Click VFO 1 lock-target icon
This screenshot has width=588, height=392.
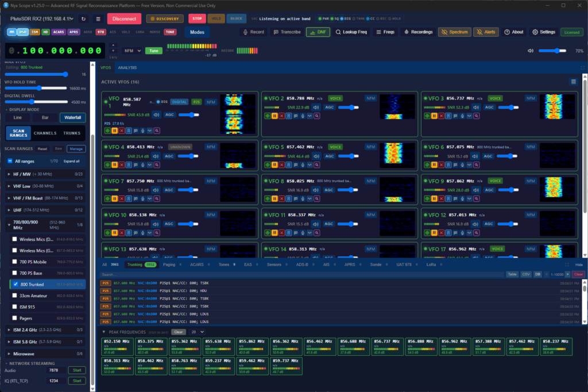tap(107, 130)
